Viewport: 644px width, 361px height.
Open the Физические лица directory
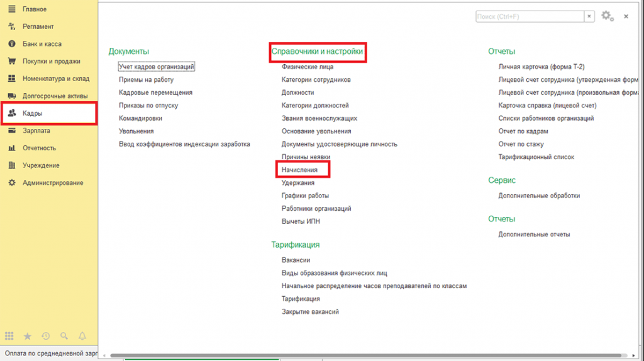tap(308, 67)
